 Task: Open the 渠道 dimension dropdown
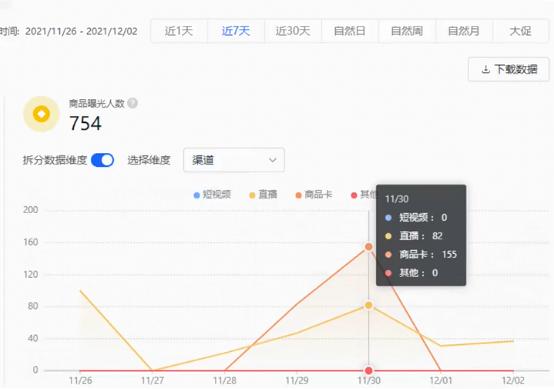[234, 160]
